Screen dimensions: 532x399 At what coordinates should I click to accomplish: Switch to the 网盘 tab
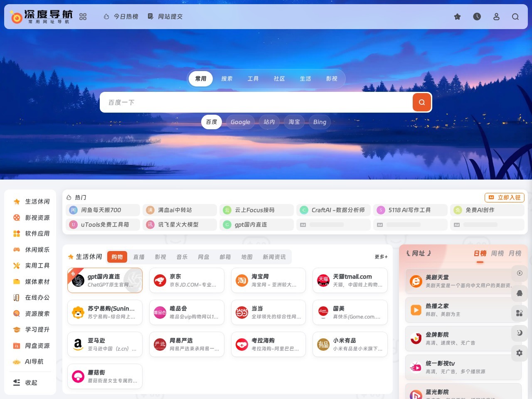pos(204,257)
